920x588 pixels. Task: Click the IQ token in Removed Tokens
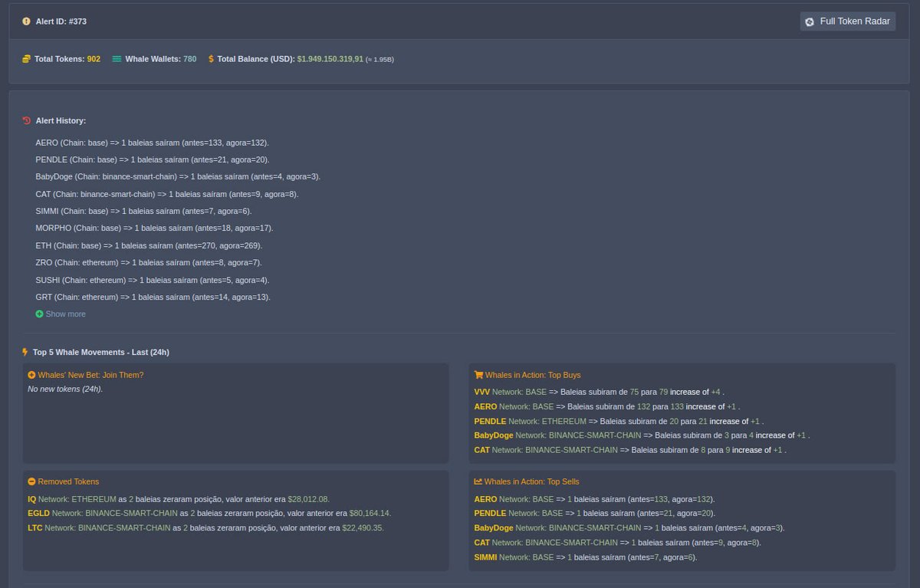tap(31, 498)
